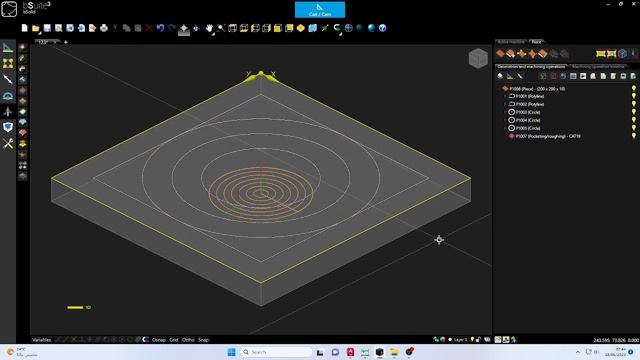
Task: Toggle visibility bulb for P1001 Polyline
Action: (633, 96)
